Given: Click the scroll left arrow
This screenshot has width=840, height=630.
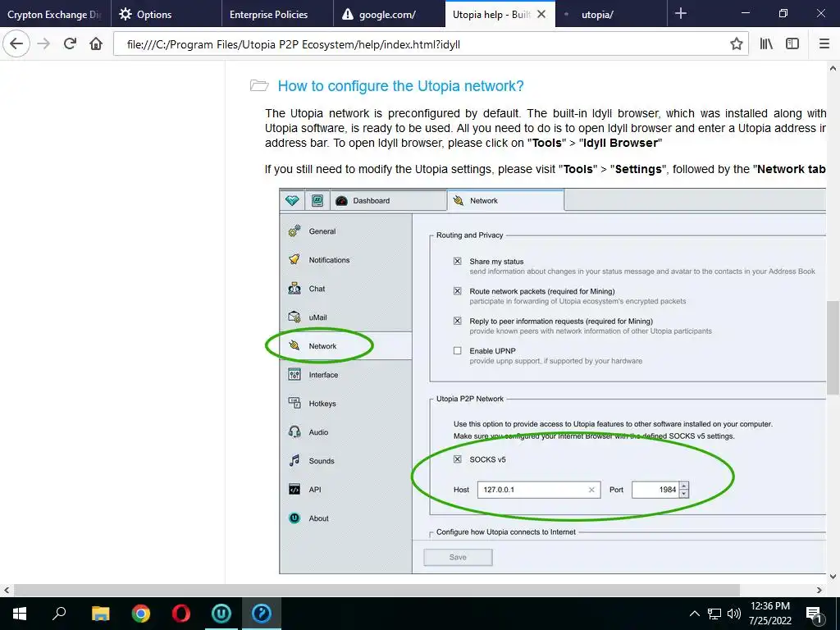Looking at the screenshot, I should (7, 590).
